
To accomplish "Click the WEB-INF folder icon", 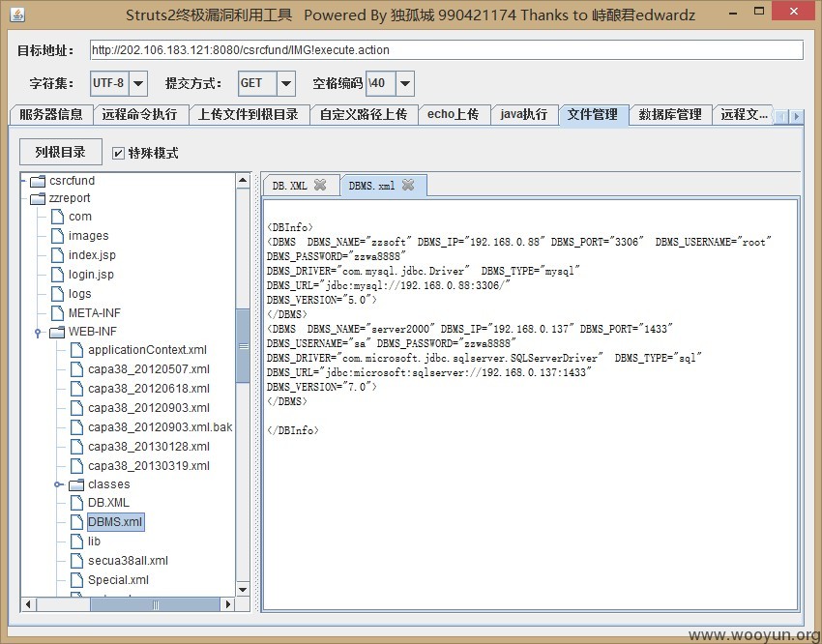I will pyautogui.click(x=57, y=333).
